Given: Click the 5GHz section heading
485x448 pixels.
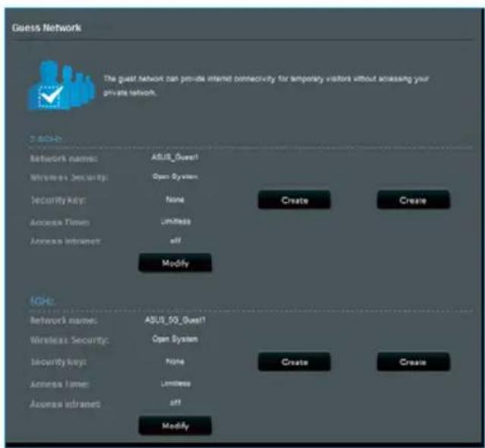Looking at the screenshot, I should pos(42,301).
